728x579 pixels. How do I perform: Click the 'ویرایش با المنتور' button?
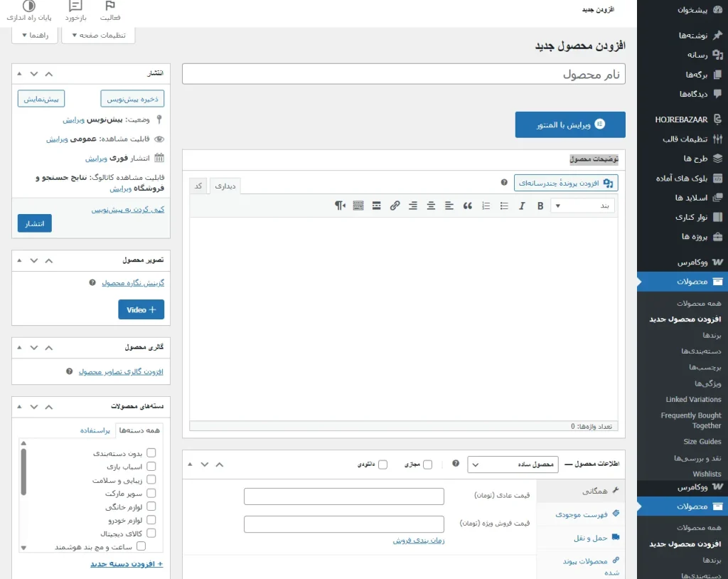[570, 124]
